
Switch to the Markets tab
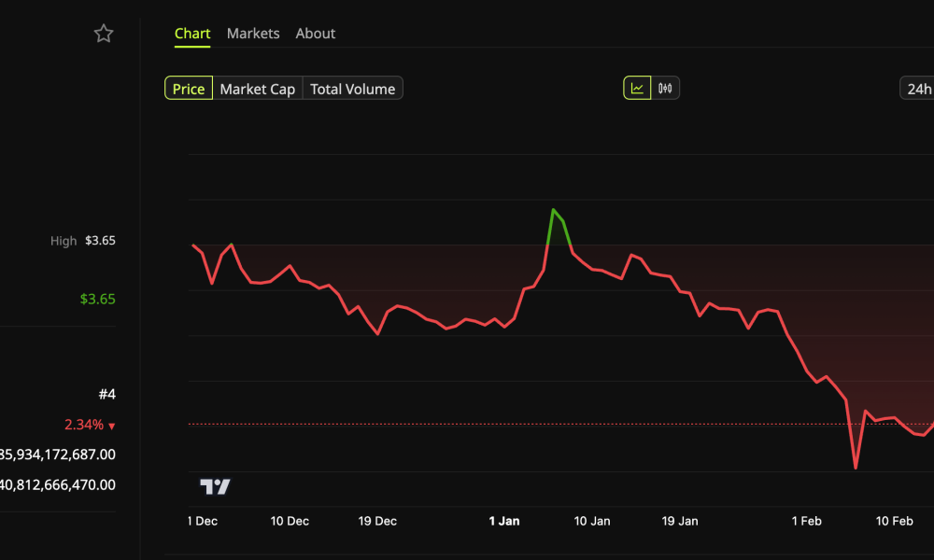click(x=252, y=33)
